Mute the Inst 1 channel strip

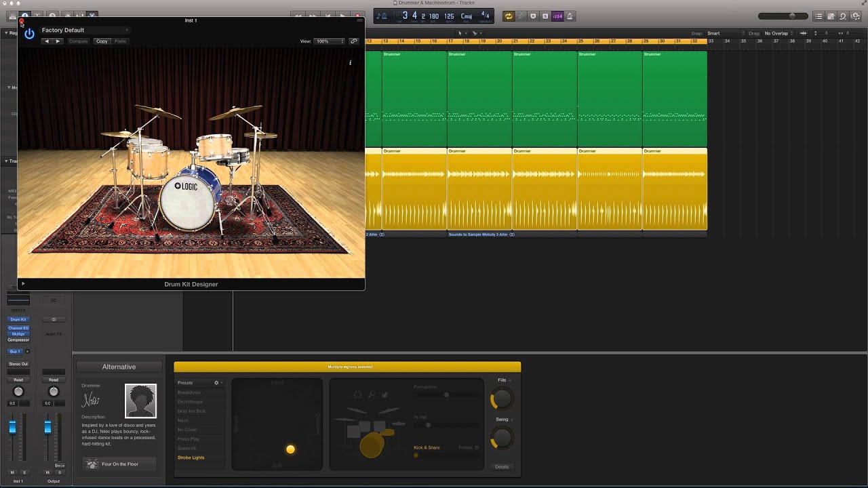click(x=12, y=472)
